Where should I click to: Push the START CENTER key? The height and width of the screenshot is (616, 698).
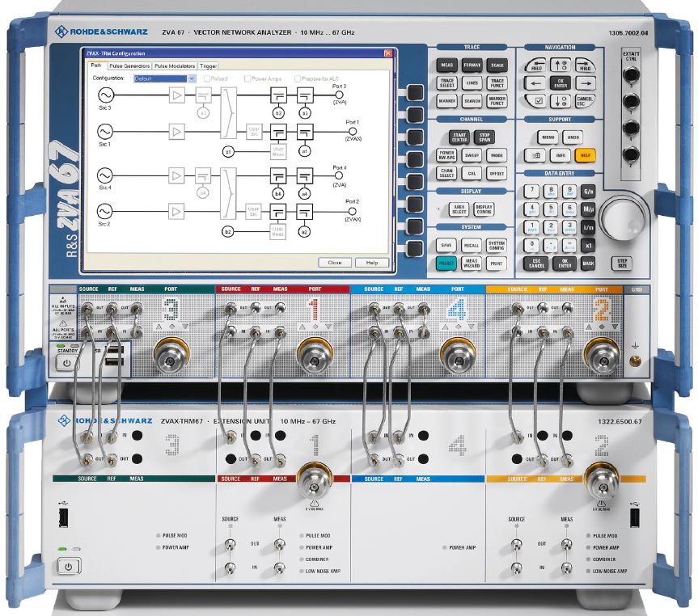click(x=459, y=137)
